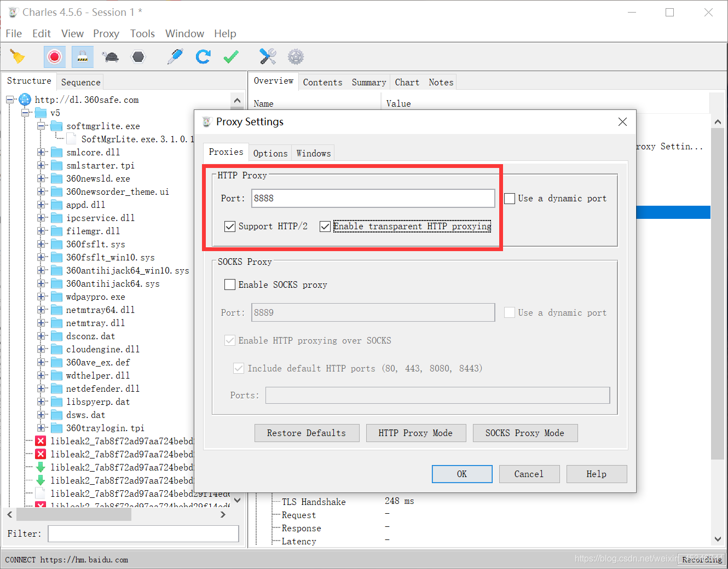Toggle throttling with the turtle icon

[x=111, y=56]
